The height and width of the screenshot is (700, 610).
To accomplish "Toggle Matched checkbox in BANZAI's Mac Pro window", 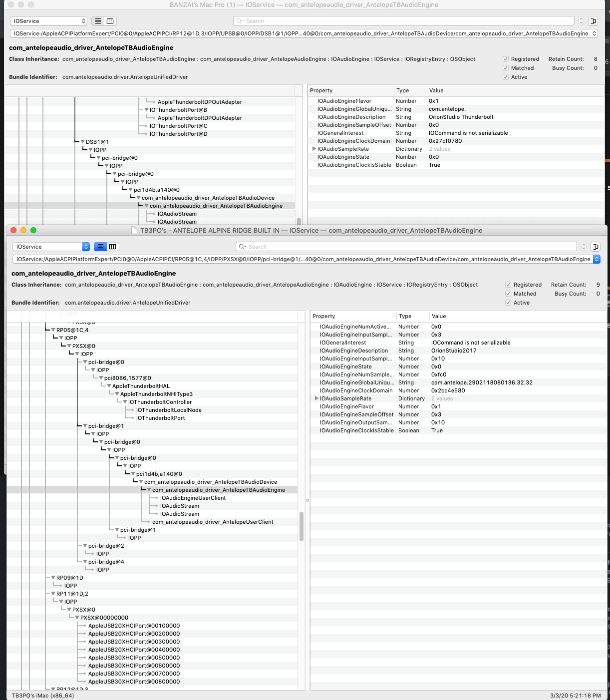I will coord(506,68).
